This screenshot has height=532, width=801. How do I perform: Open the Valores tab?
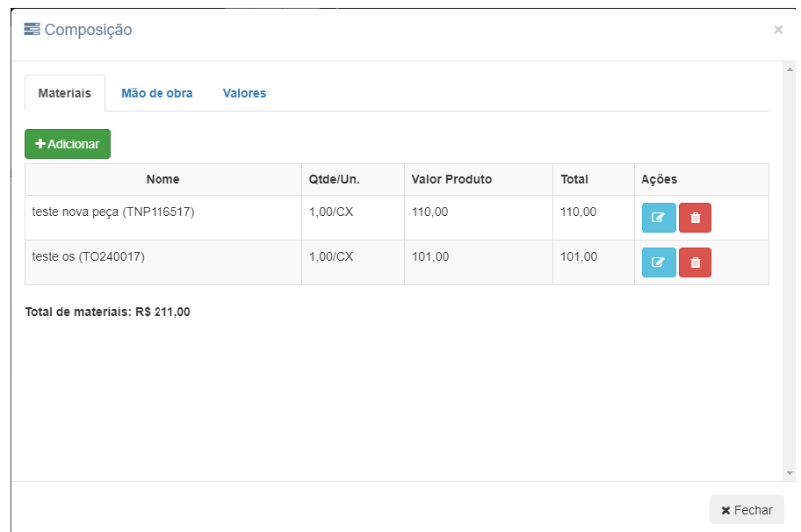[244, 93]
